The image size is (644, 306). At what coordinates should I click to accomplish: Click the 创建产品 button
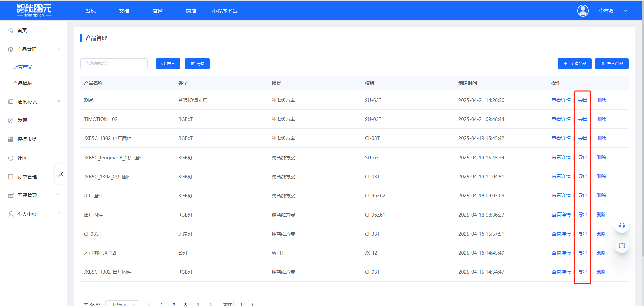(574, 64)
